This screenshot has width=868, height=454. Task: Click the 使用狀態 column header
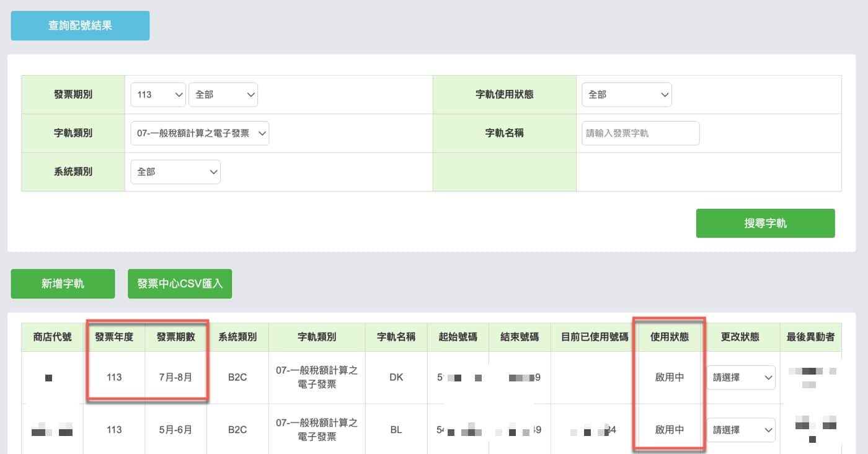point(670,337)
